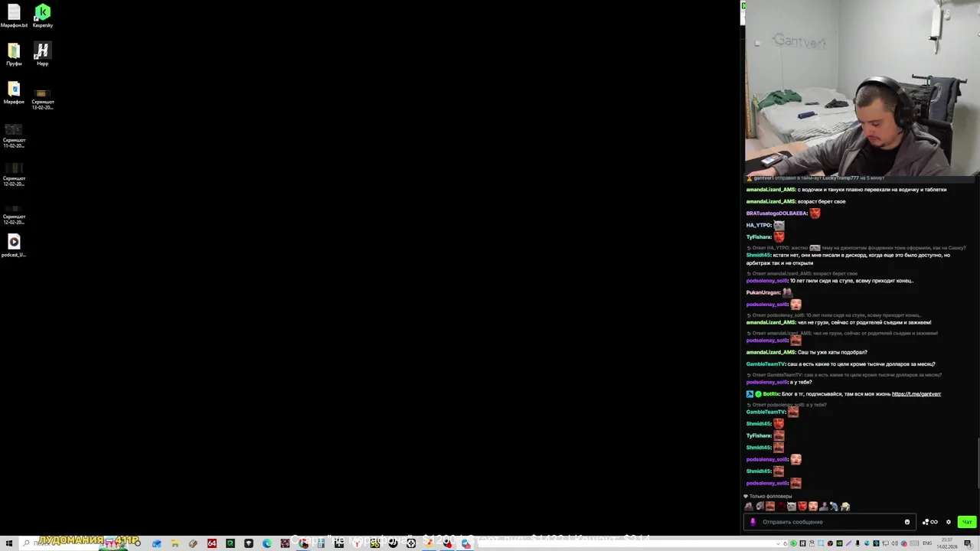This screenshot has height=551, width=980.
Task: Launch the Kaspersky desktop shortcut
Action: pos(42,15)
